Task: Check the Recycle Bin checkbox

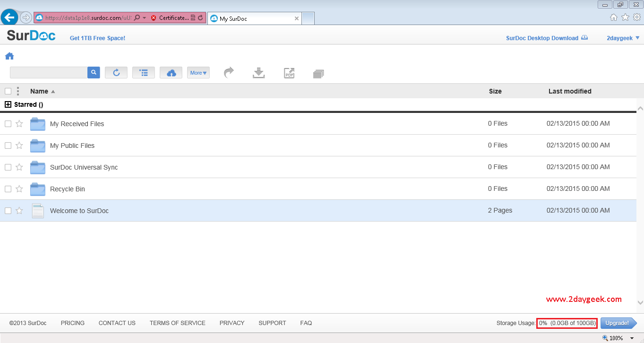Action: (8, 189)
